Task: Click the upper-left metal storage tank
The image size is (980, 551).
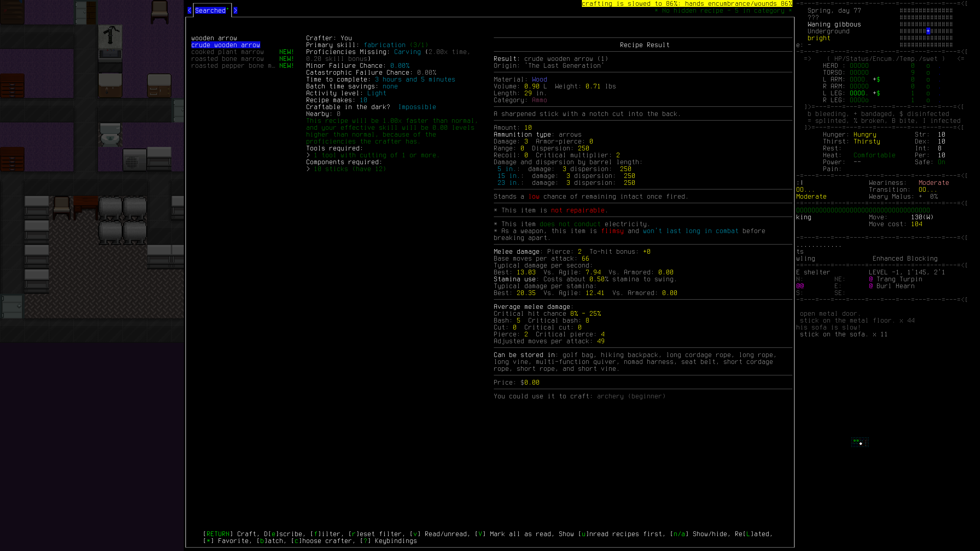Action: tap(110, 209)
